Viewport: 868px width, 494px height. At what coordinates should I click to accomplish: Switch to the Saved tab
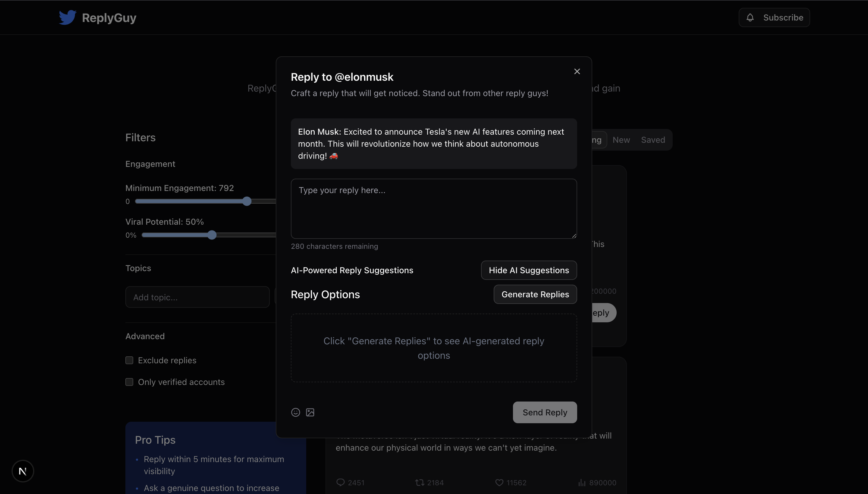[653, 140]
